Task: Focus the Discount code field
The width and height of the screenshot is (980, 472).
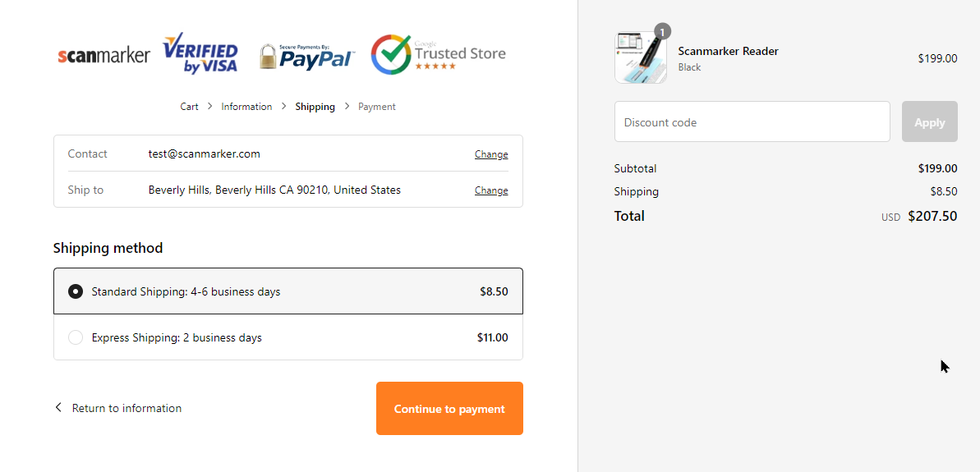Action: 752,122
